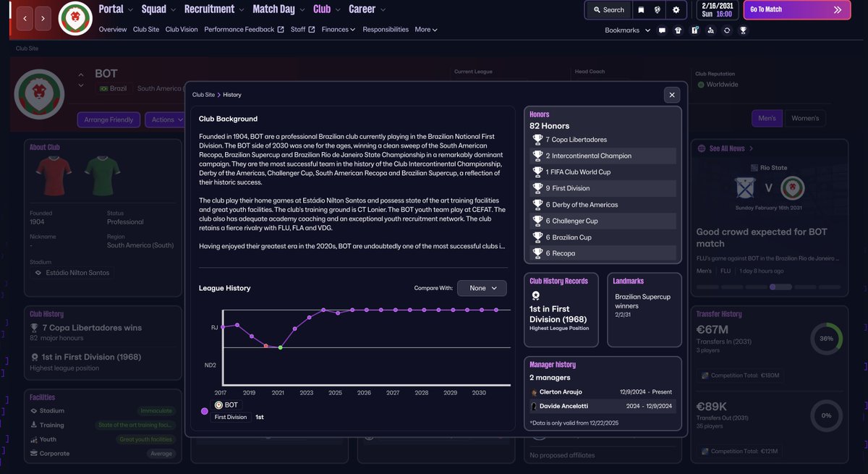868x474 pixels.
Task: Select the Men's team toggle
Action: point(767,118)
